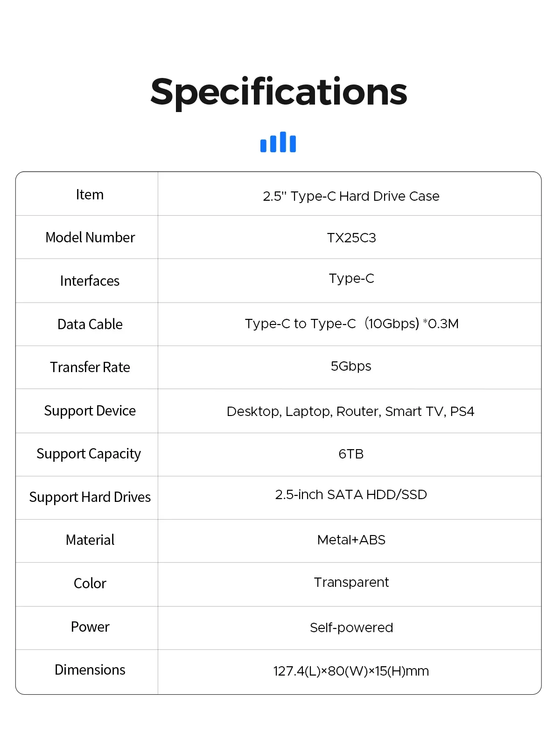Select the Item row label
560x747 pixels.
tap(90, 195)
